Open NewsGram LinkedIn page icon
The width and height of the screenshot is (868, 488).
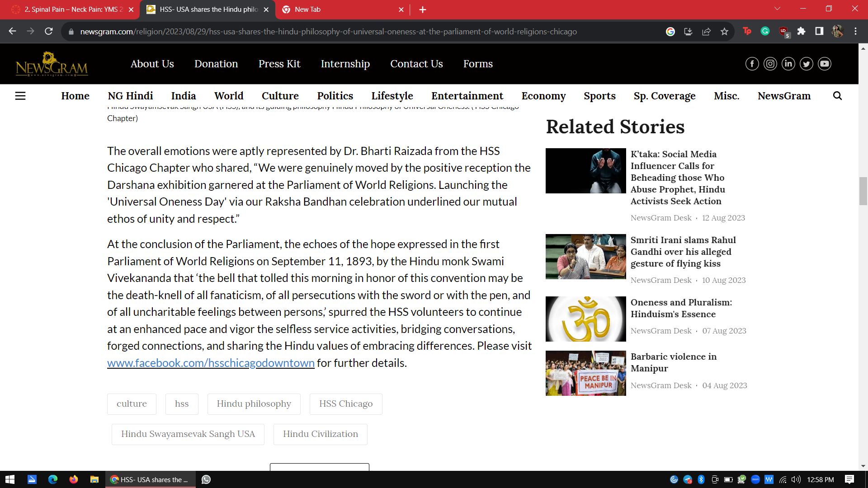[788, 64]
